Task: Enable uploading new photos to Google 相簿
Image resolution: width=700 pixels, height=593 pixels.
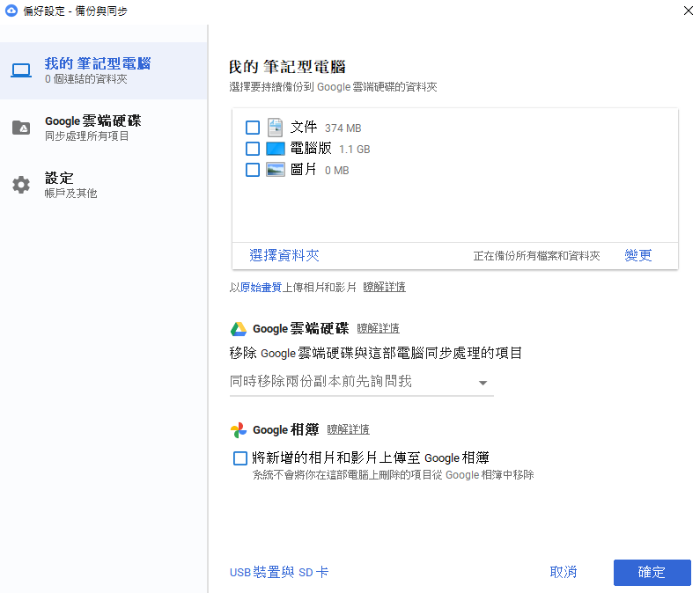Action: 240,458
